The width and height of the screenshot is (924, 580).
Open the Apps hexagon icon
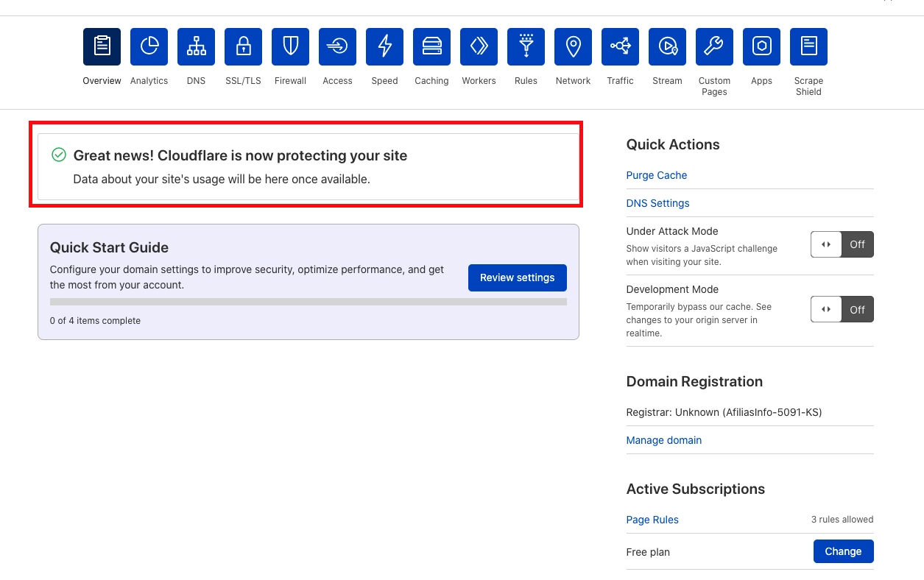761,46
